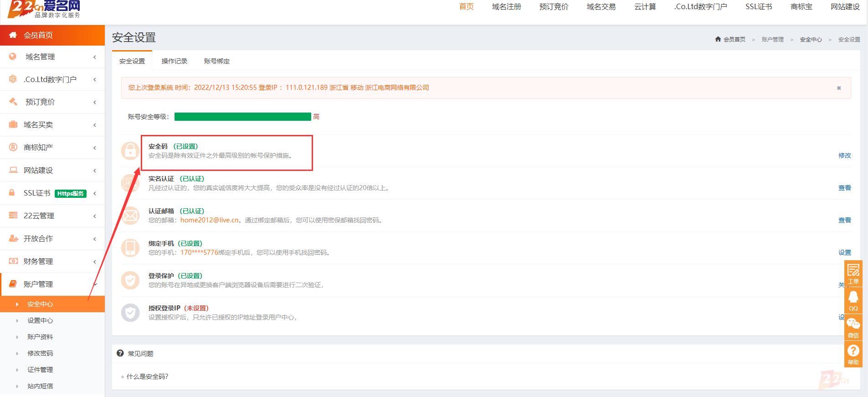Expand the .Co.Ltd数字门户 sidebar chevron
This screenshot has height=397, width=868.
point(95,80)
